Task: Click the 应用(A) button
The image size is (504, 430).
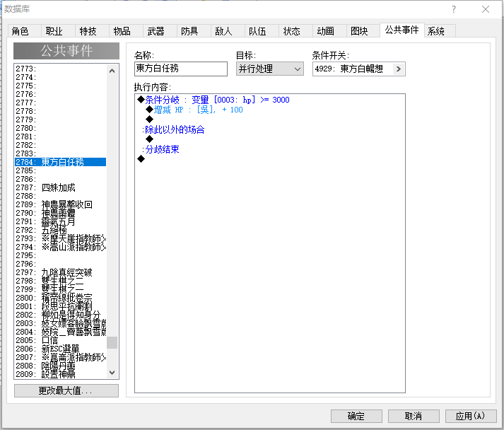Action: point(470,416)
